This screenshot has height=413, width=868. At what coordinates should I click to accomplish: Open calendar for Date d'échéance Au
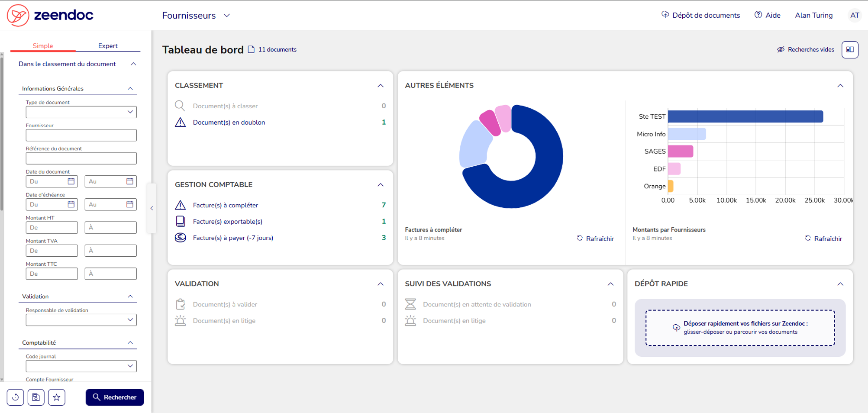[x=130, y=204]
